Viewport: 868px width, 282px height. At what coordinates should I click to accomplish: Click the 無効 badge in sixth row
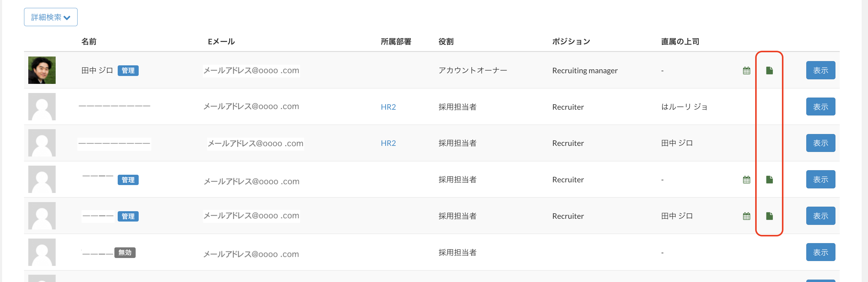click(125, 253)
